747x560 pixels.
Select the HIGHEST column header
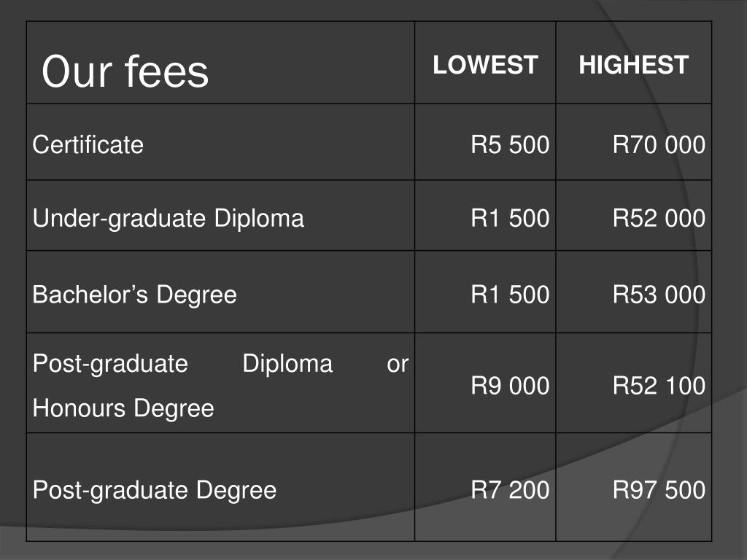634,65
